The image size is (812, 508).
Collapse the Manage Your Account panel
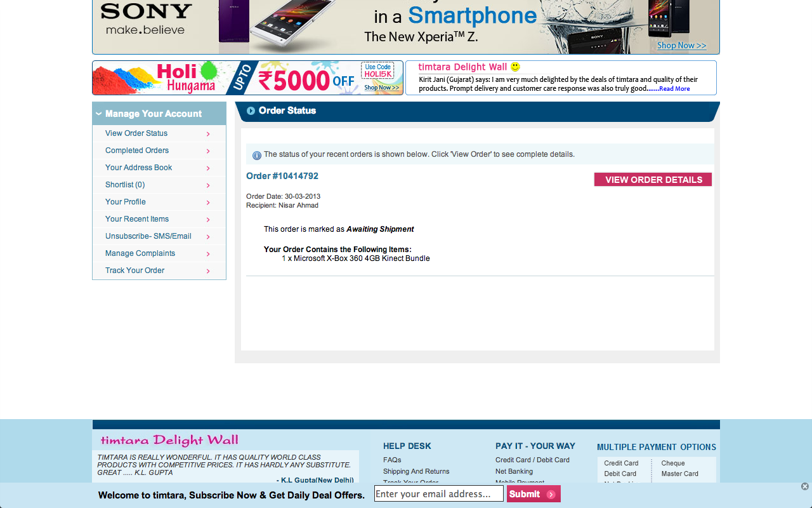click(x=99, y=114)
